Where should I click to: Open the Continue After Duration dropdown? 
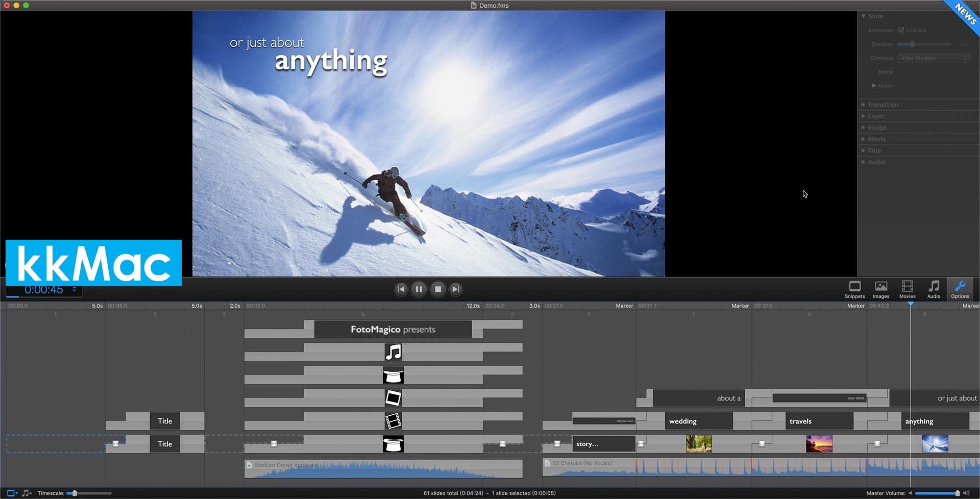(934, 58)
